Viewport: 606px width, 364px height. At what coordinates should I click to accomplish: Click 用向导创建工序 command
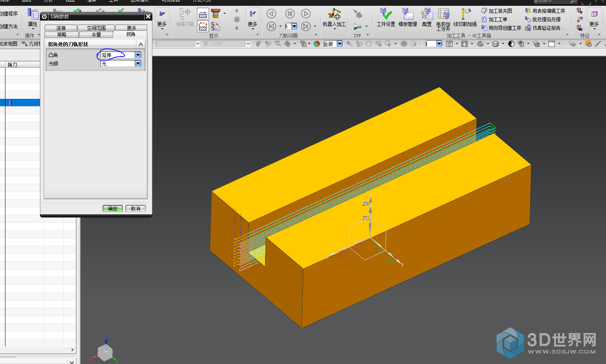tap(501, 28)
